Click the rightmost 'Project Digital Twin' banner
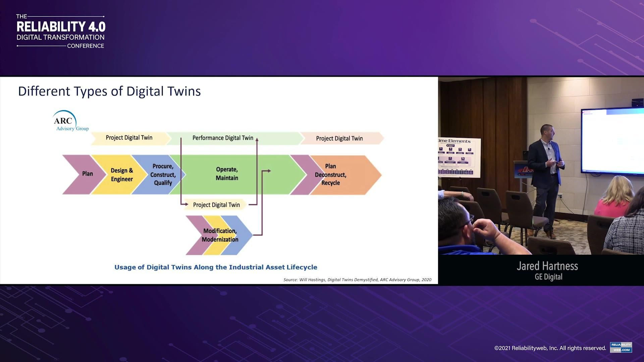644x362 pixels. pyautogui.click(x=339, y=138)
